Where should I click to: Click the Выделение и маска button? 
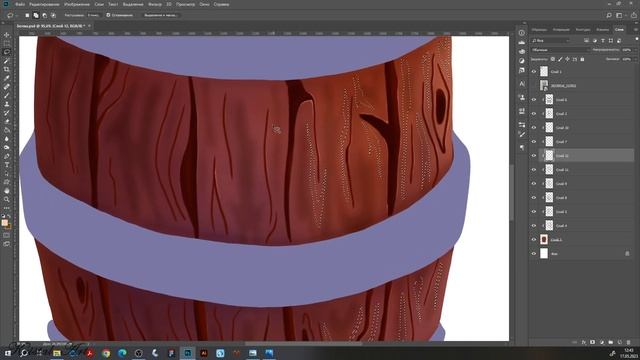coord(161,15)
